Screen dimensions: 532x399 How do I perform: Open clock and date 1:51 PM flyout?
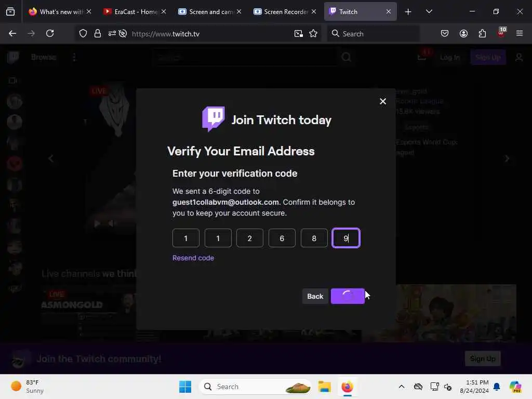(x=474, y=387)
